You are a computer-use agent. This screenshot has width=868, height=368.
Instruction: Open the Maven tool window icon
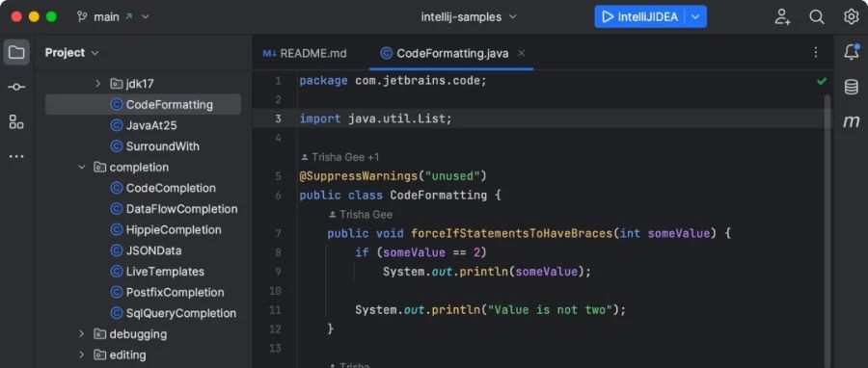tap(851, 121)
